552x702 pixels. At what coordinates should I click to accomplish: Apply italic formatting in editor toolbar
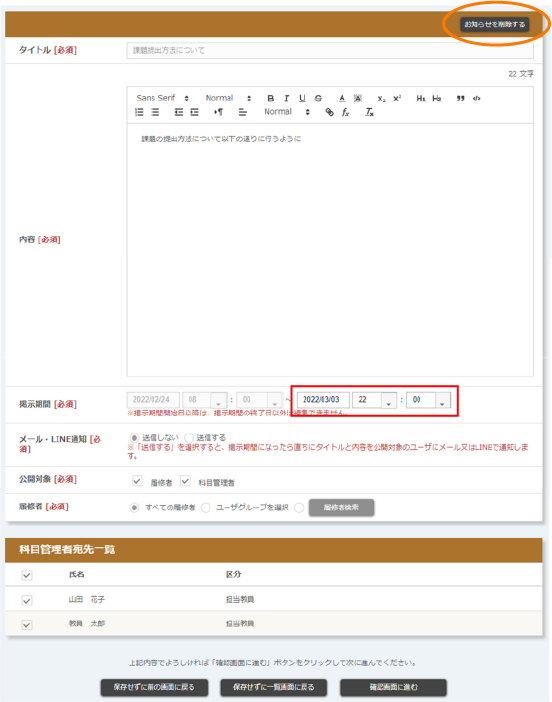287,98
